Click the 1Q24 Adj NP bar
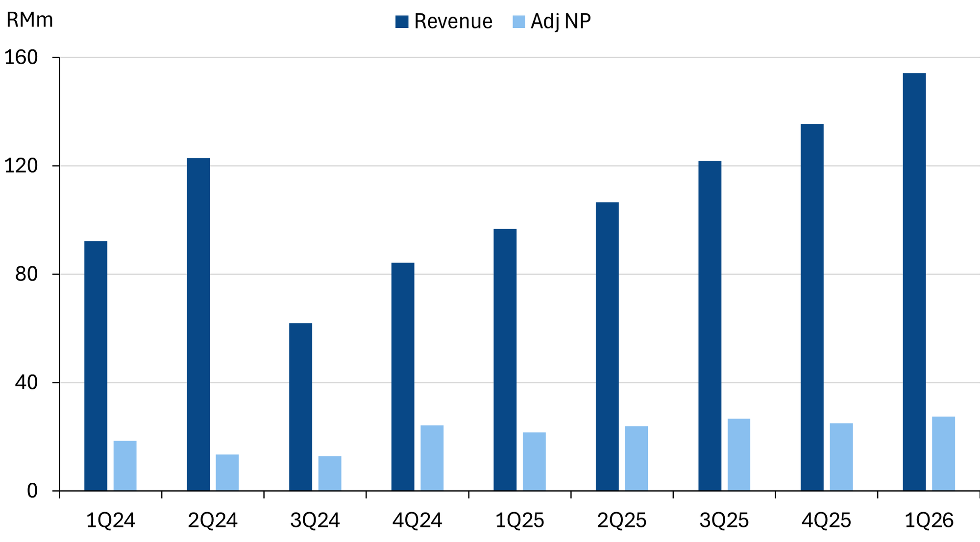 [x=125, y=466]
